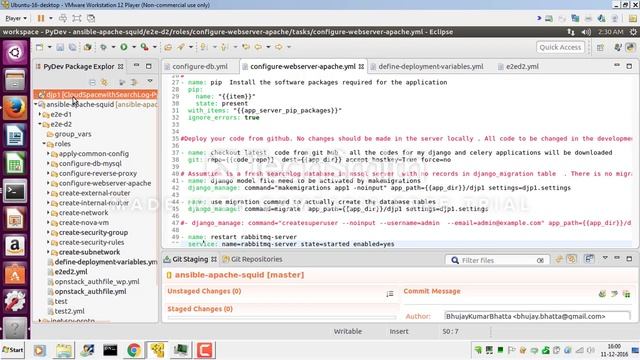Collapse All in PyDev Package Explorer toolbar

pos(93,82)
